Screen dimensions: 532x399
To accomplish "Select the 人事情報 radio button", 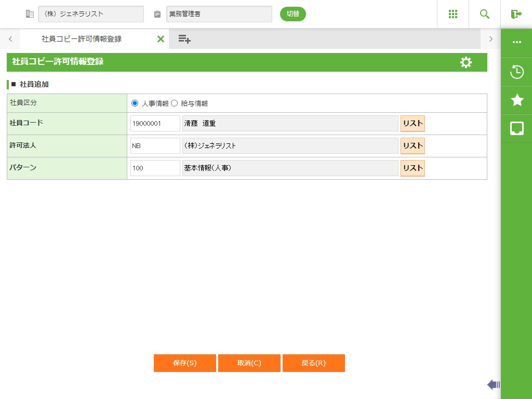I will pyautogui.click(x=135, y=103).
